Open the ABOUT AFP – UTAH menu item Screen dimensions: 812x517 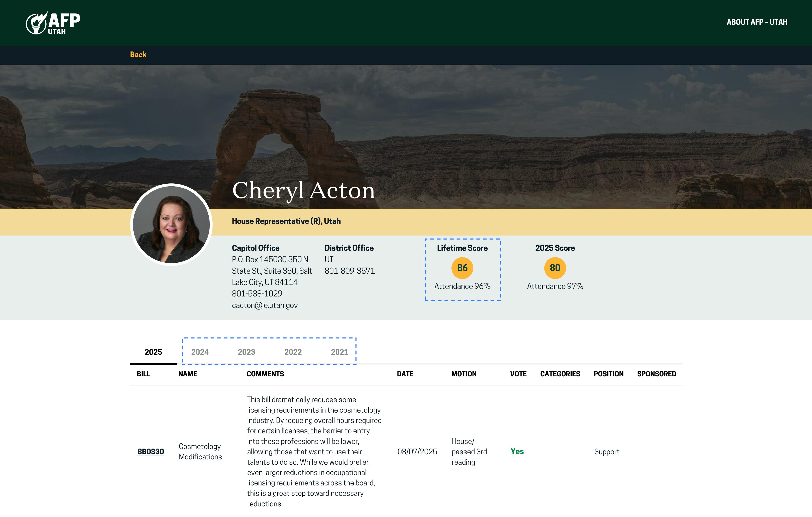tap(757, 22)
